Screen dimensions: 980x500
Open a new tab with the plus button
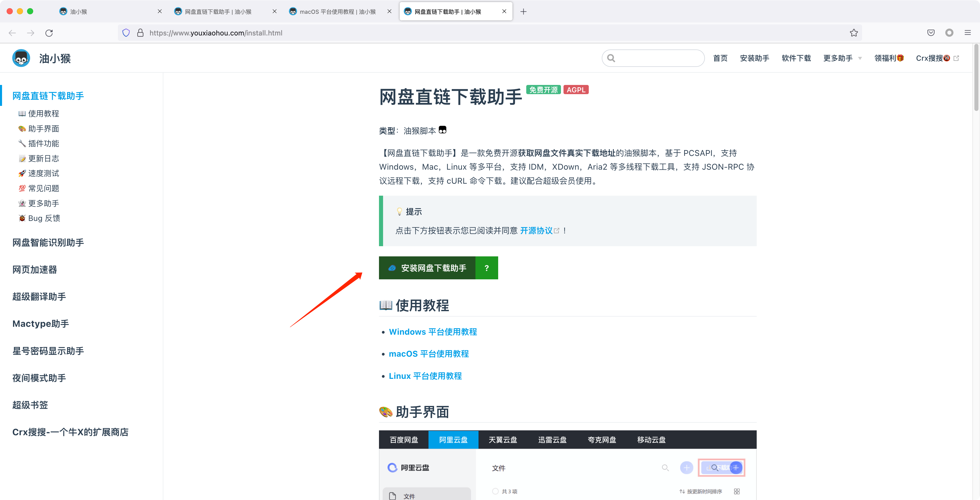pos(523,12)
